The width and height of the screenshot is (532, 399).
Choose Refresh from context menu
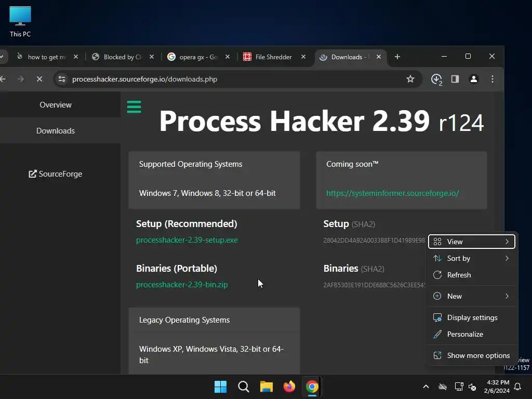click(x=472, y=275)
